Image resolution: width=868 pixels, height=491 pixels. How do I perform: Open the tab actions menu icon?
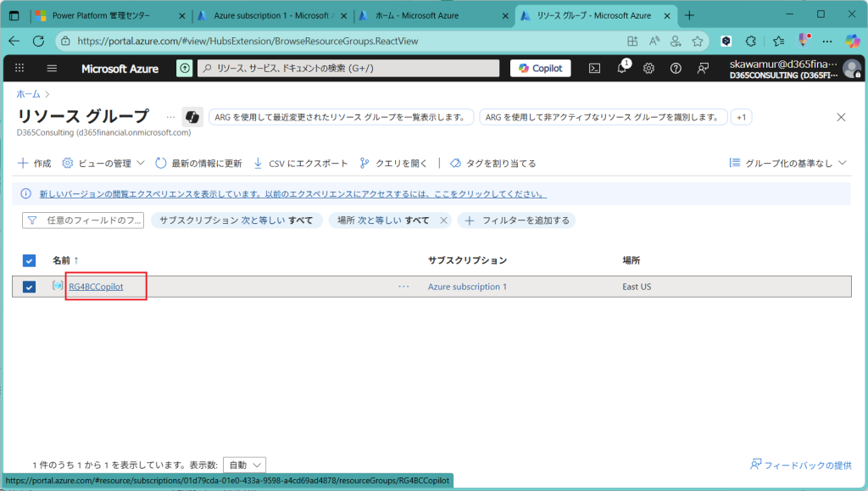(14, 15)
